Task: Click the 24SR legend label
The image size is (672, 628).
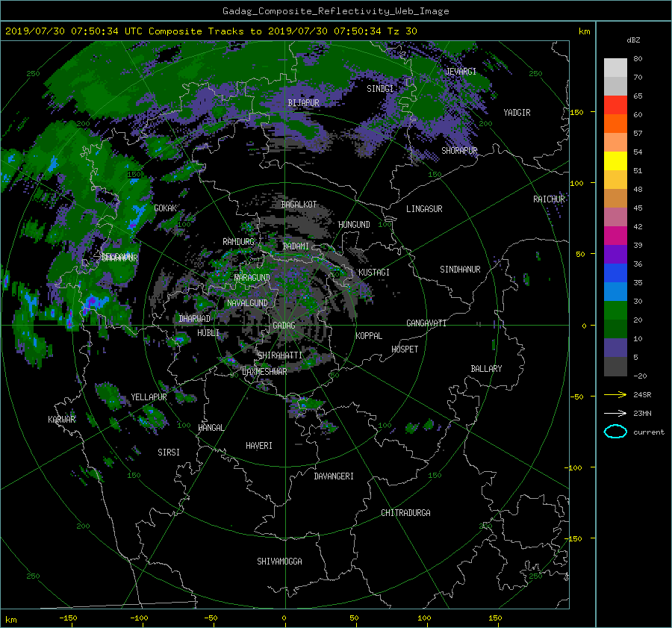Action: (x=642, y=395)
